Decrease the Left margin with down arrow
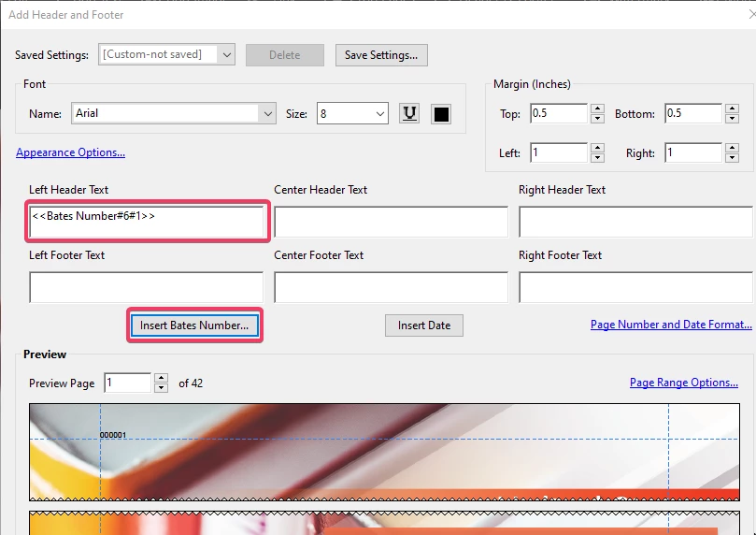756x535 pixels. 597,157
